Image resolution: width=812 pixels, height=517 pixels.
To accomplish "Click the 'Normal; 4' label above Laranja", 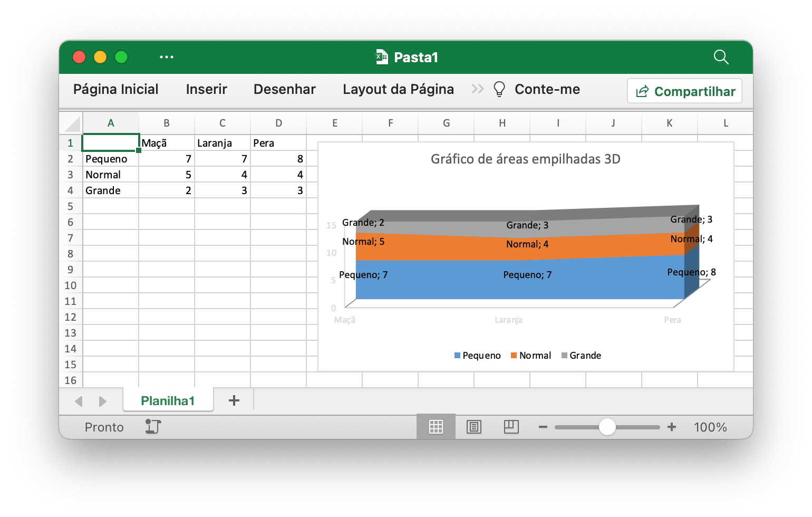I will 527,244.
